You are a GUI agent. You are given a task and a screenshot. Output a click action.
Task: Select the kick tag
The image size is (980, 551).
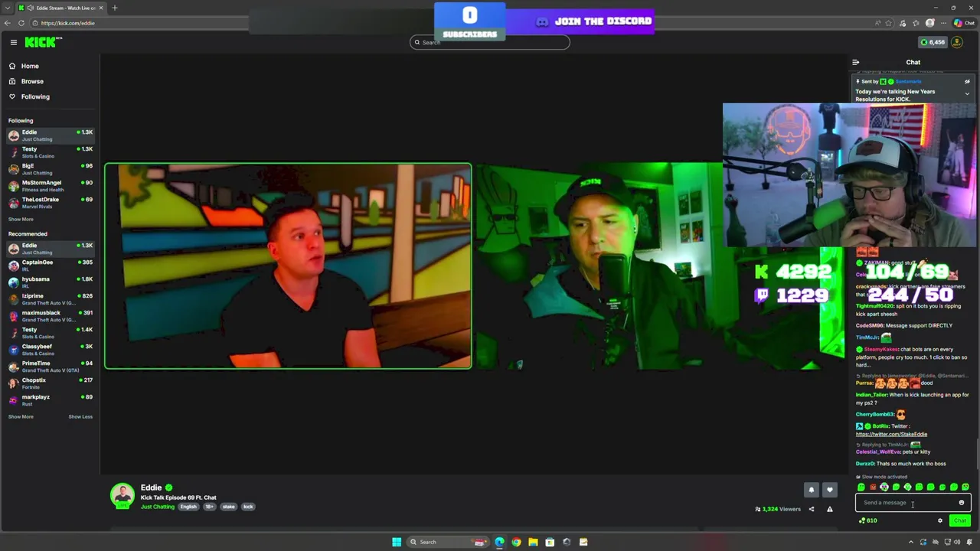(x=248, y=507)
